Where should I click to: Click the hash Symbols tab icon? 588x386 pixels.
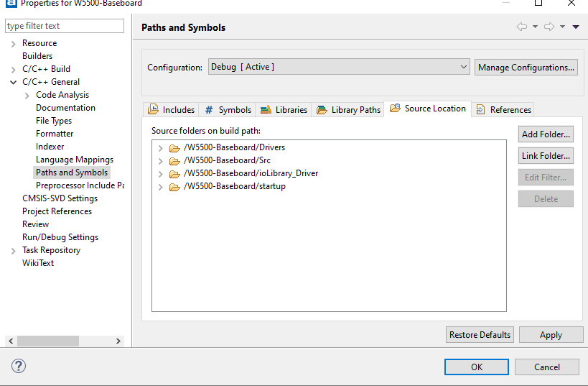209,110
